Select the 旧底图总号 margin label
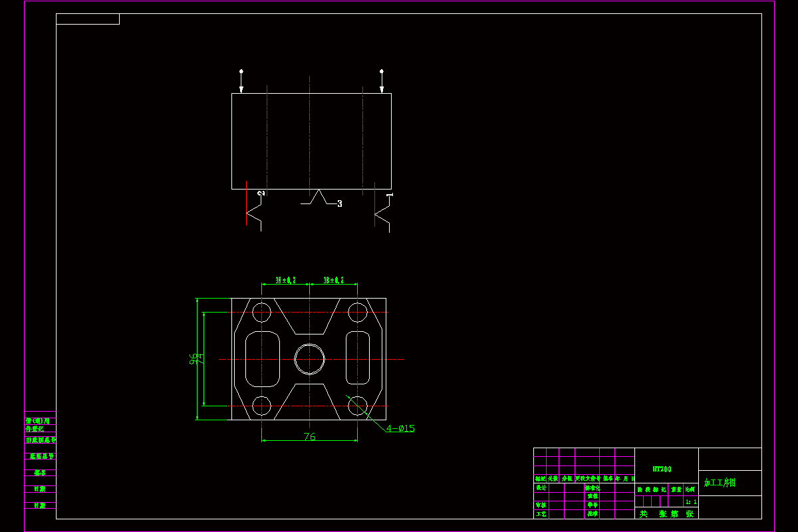The image size is (798, 532). (41, 440)
